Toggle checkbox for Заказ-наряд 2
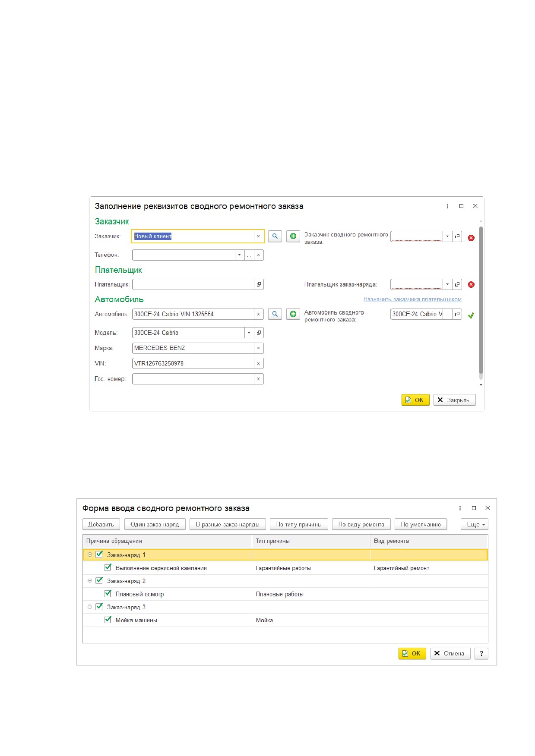 click(99, 580)
